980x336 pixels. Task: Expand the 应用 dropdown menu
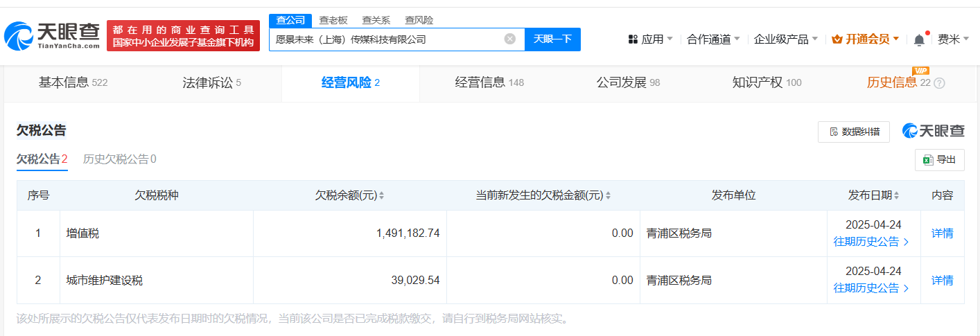(x=650, y=39)
